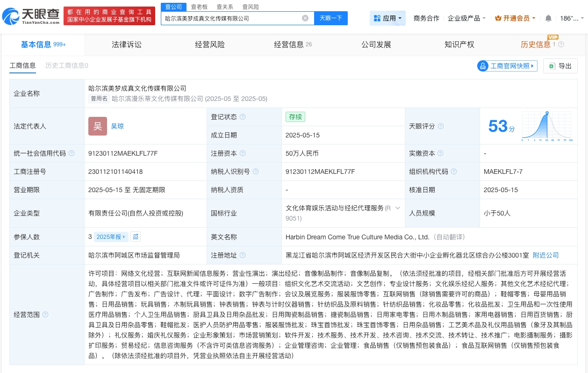Click help icon beside 登记状态
588x373 pixels.
coord(243,117)
